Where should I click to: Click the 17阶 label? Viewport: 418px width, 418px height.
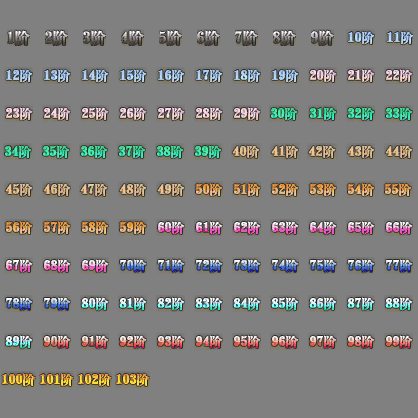click(x=208, y=76)
